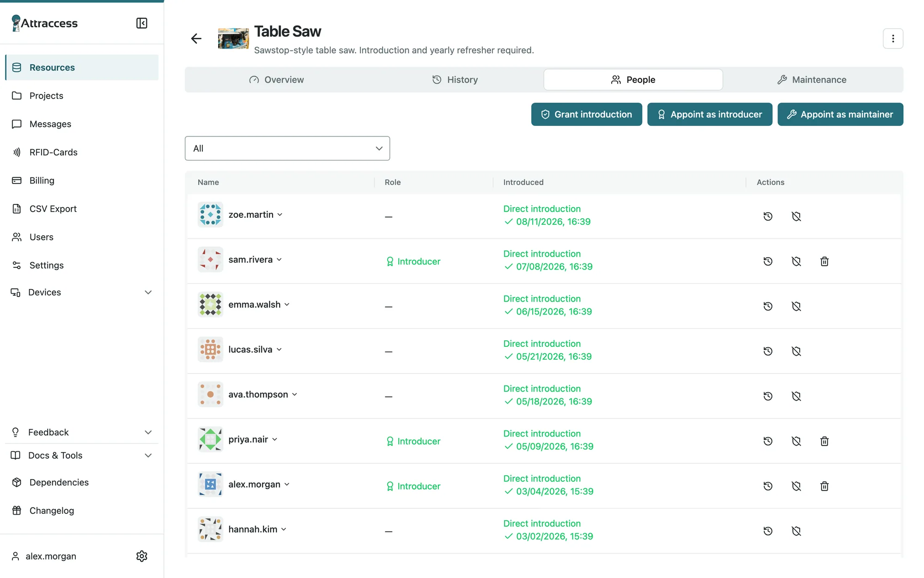Open Projects in the sidebar
Viewport: 924px width, 578px height.
[x=82, y=96]
